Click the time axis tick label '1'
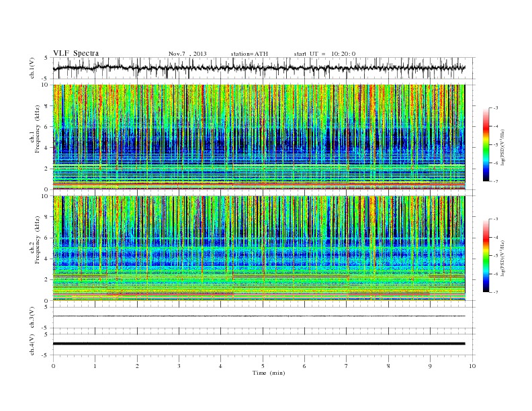Image resolution: width=532 pixels, height=411 pixels. [95, 366]
